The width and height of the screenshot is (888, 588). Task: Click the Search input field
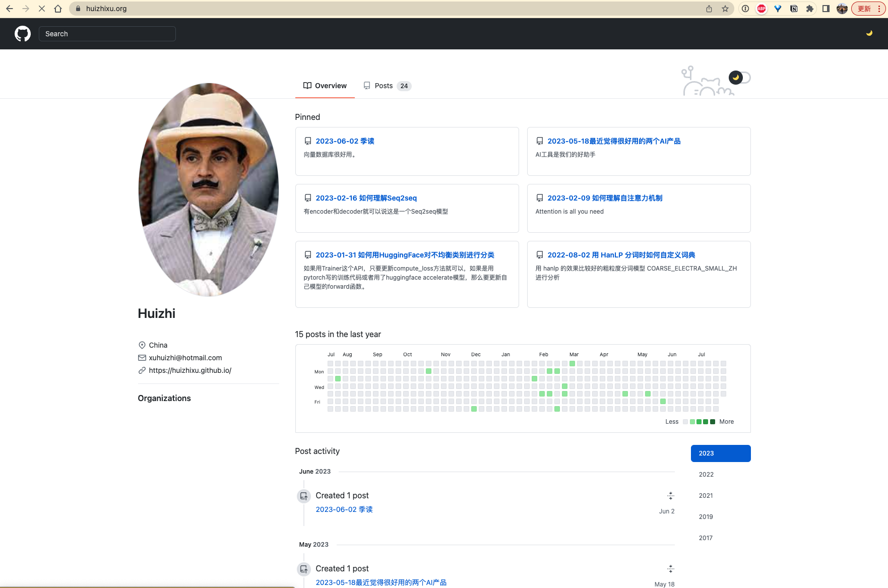pos(107,33)
